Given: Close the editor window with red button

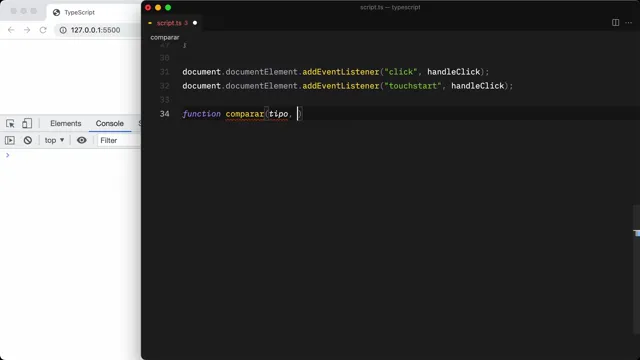Looking at the screenshot, I should [148, 7].
